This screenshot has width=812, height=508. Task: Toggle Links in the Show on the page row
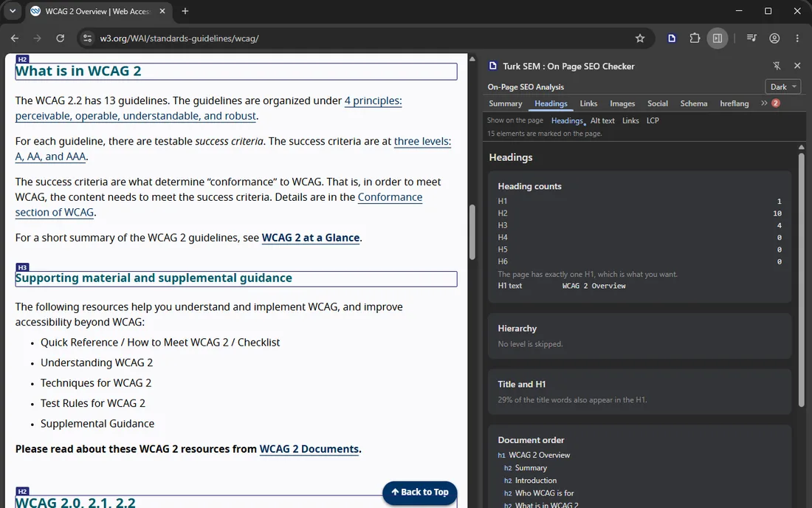[x=630, y=120]
